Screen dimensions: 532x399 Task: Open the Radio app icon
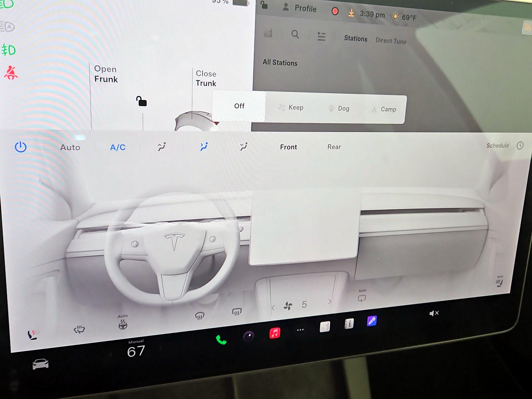[x=325, y=327]
